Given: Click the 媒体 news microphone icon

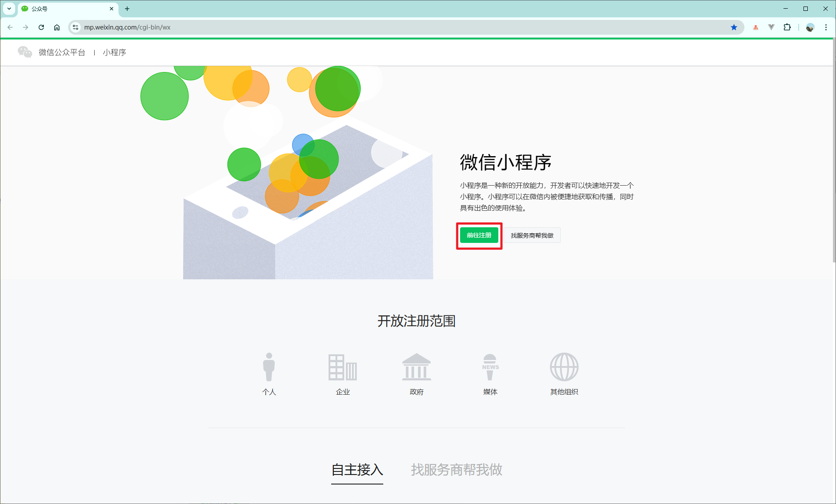Looking at the screenshot, I should [490, 367].
